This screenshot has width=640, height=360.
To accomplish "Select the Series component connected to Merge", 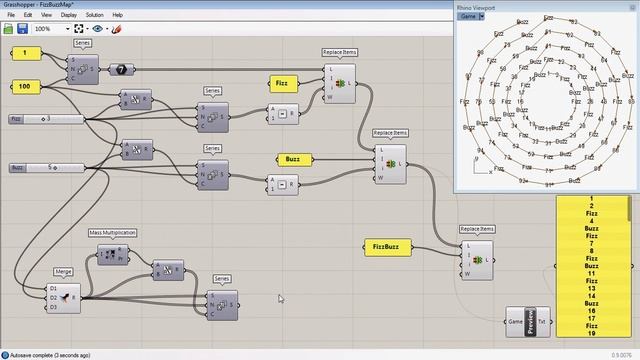I will [x=222, y=305].
